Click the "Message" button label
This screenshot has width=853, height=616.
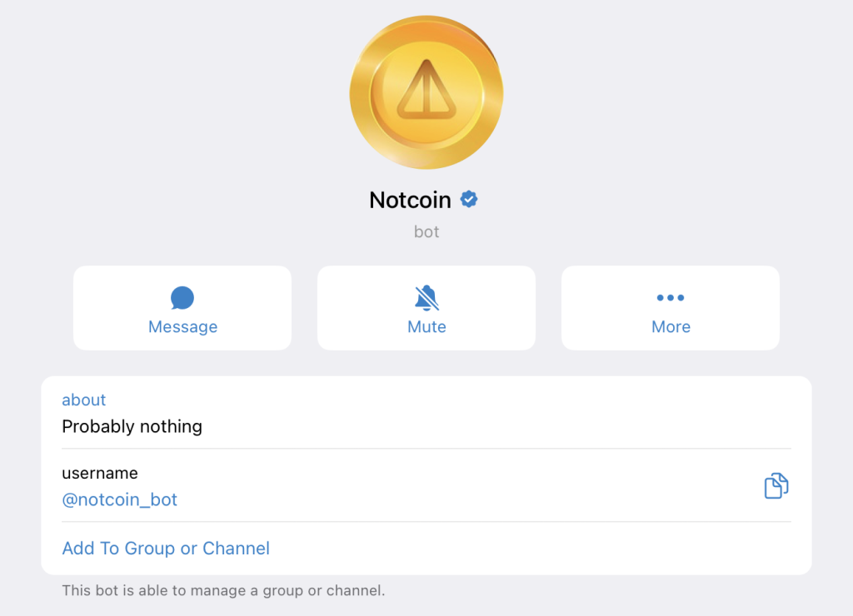(x=182, y=327)
